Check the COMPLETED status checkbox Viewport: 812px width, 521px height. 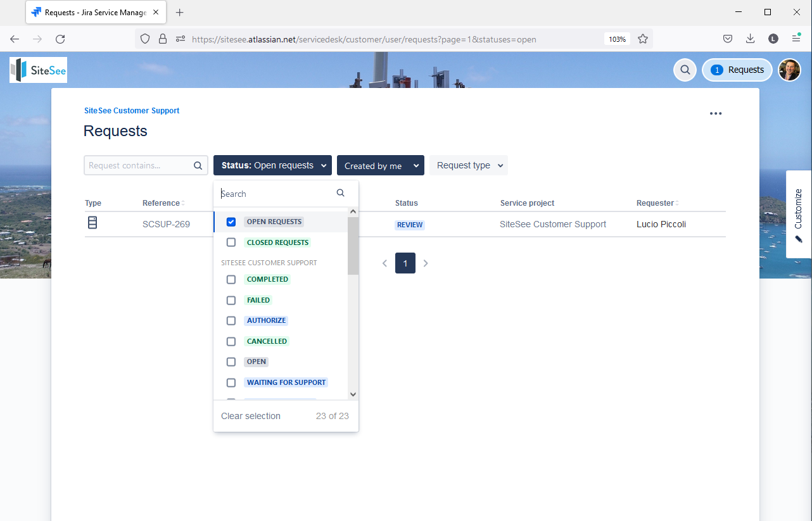231,279
